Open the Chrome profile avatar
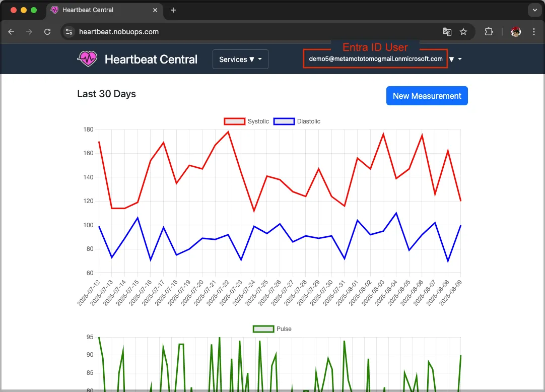 tap(515, 32)
